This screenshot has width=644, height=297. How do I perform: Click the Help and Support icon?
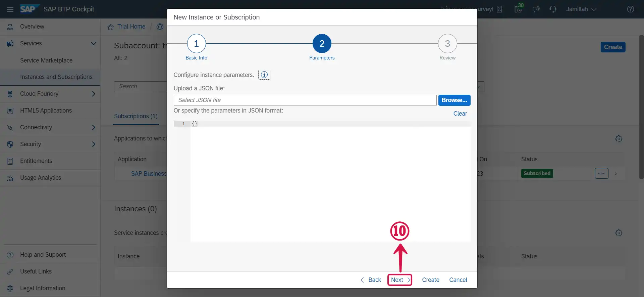pos(10,255)
